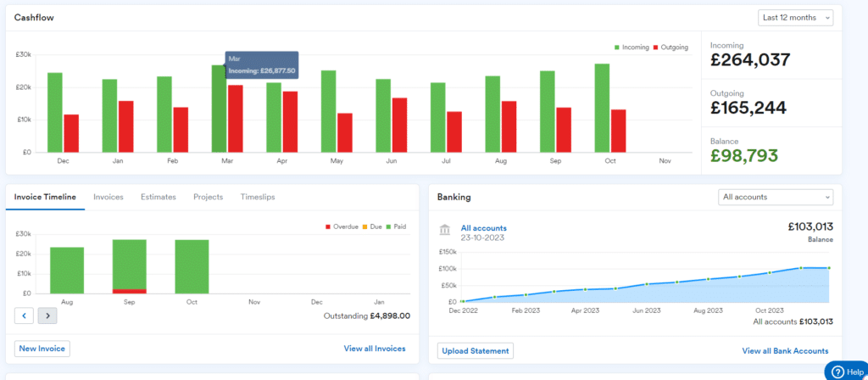Expand the All accounts dropdown
This screenshot has width=868, height=380.
(x=775, y=197)
